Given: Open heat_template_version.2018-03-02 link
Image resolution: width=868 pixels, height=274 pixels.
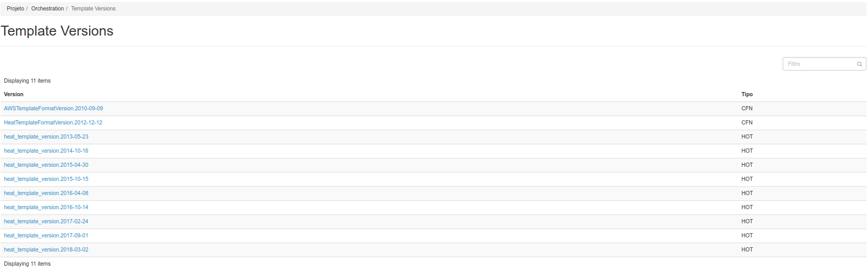Looking at the screenshot, I should tap(46, 249).
